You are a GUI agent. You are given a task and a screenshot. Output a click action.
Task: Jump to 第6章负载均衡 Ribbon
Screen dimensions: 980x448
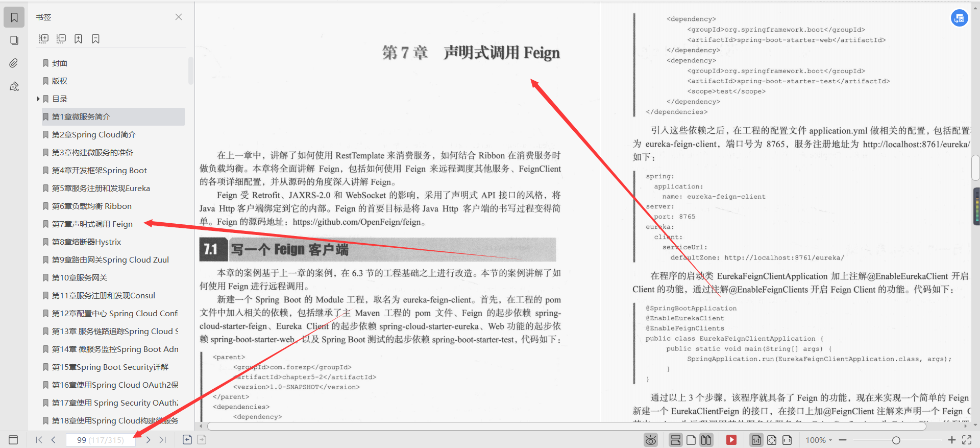point(92,206)
